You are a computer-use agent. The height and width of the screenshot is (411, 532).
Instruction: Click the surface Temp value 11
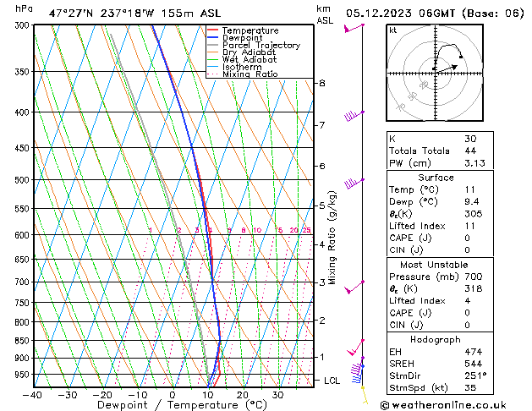pyautogui.click(x=470, y=189)
